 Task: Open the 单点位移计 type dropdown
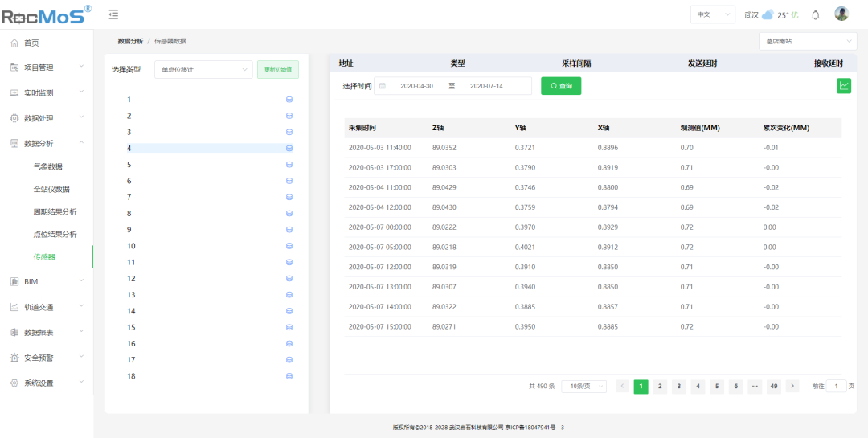[203, 69]
